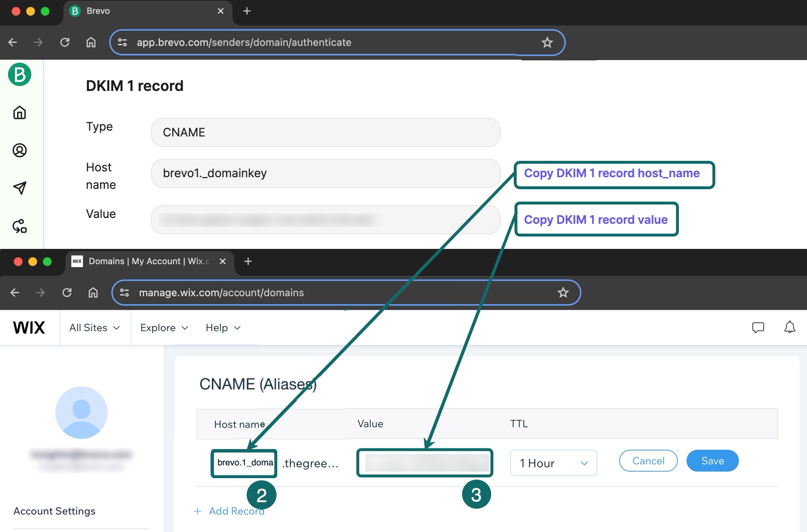Click the WIX logo
The image size is (807, 532).
coord(29,327)
